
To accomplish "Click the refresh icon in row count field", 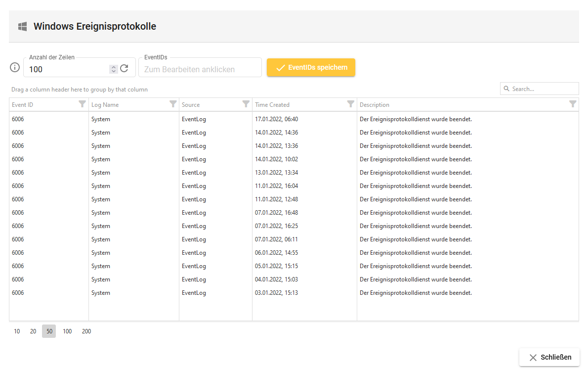I will pyautogui.click(x=124, y=69).
